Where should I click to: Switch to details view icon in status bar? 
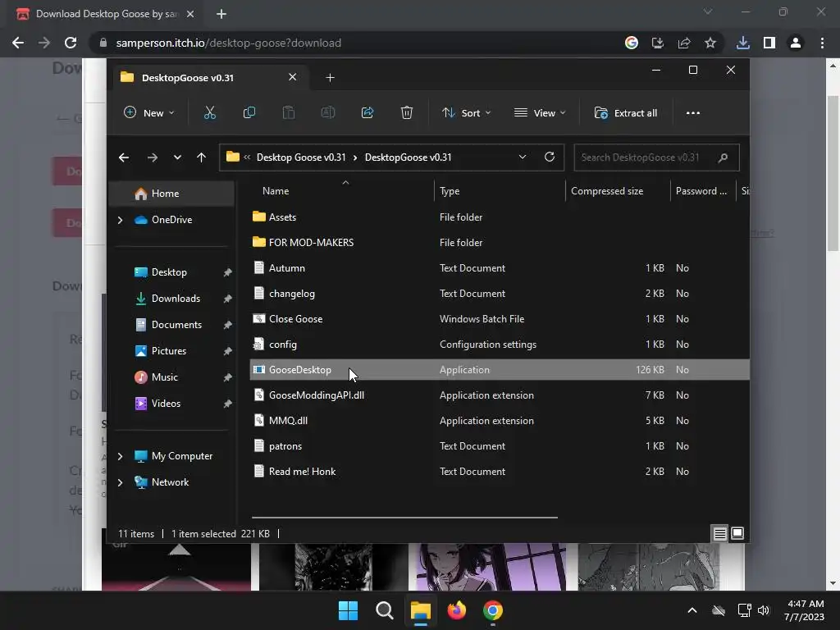tap(720, 533)
